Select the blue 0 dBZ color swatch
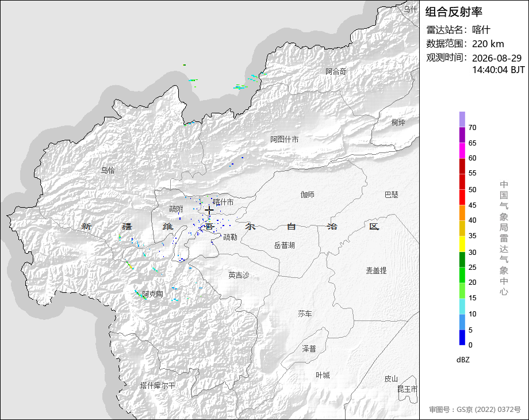This screenshot has width=529, height=420. pos(462,337)
